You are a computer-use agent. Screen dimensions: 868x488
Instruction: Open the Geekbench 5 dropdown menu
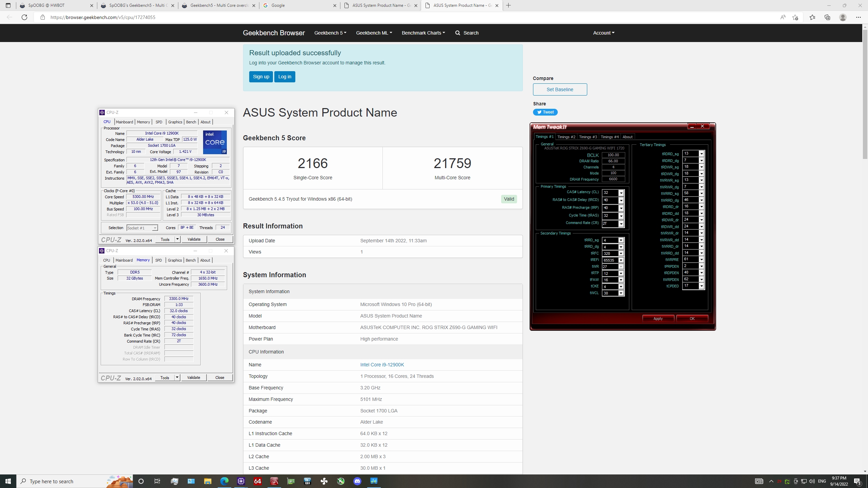(x=330, y=33)
